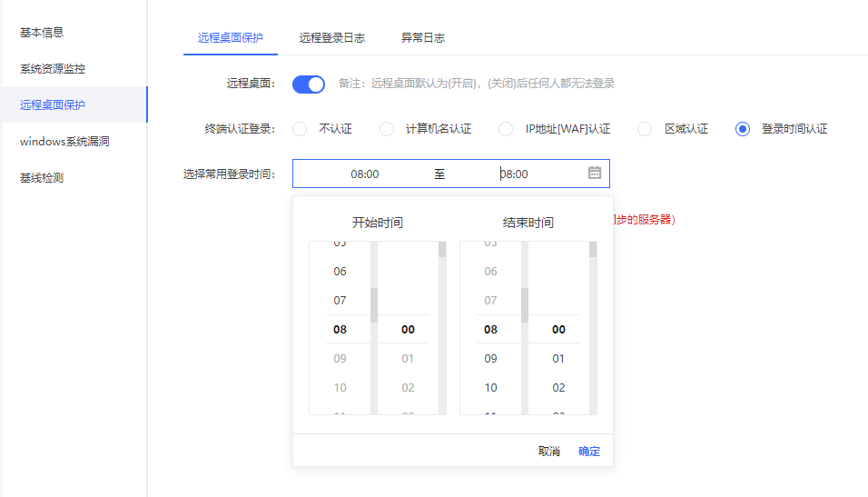Select minute 01 in 结束时间 column

[x=558, y=359]
